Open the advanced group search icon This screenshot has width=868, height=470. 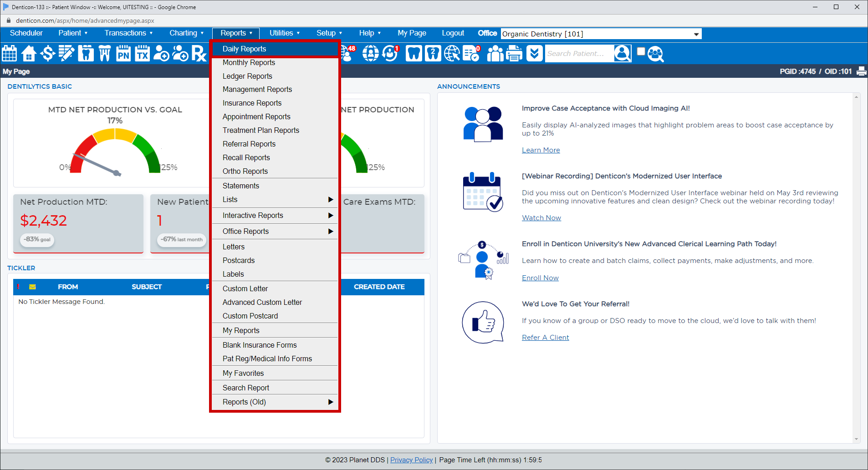(x=656, y=54)
